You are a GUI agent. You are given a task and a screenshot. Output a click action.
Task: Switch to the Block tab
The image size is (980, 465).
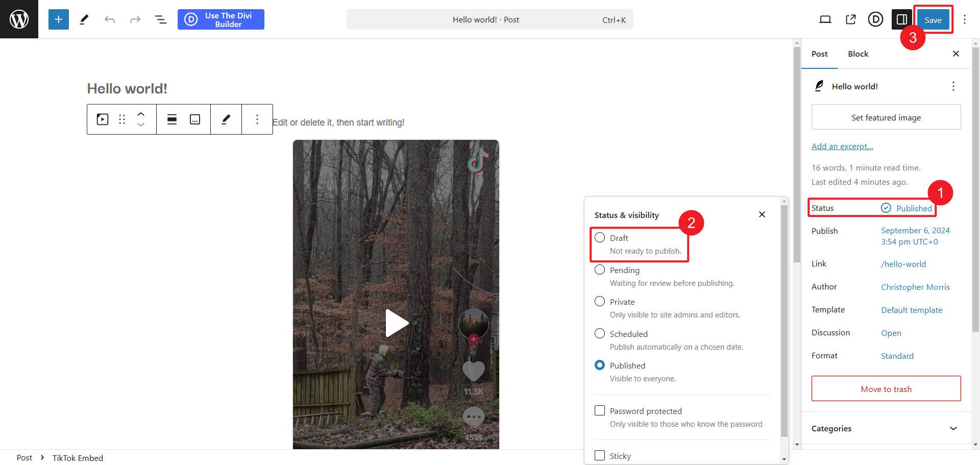tap(858, 54)
